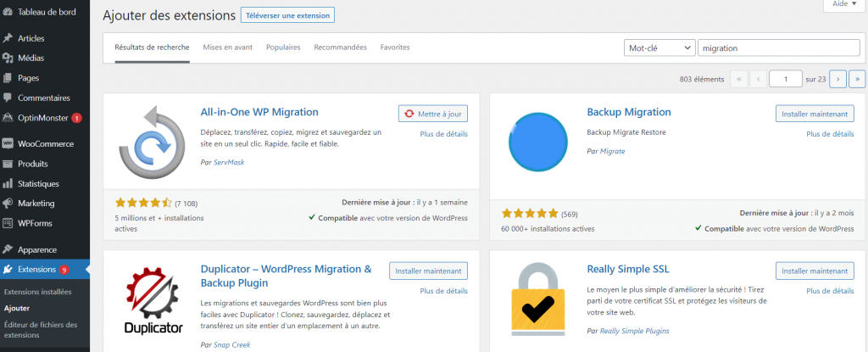Switch to the Populaires tab
The height and width of the screenshot is (352, 868).
tap(283, 47)
